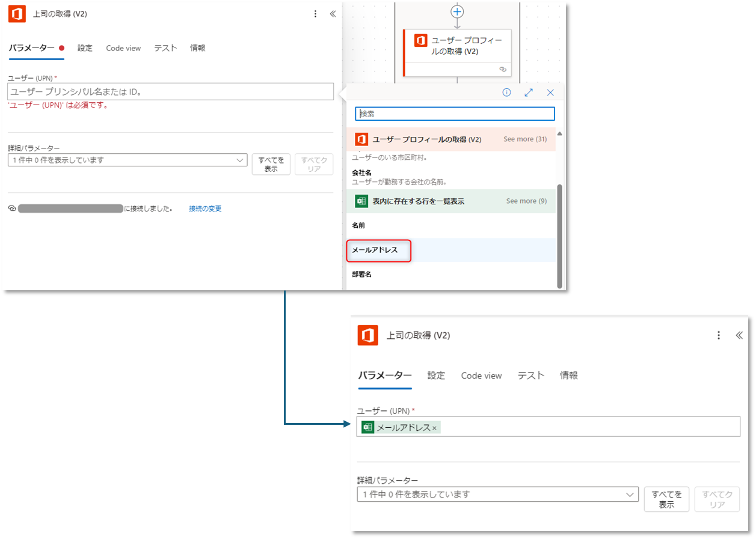Click Excel icon in メールアドレス token
The image size is (756, 539).
tap(367, 427)
